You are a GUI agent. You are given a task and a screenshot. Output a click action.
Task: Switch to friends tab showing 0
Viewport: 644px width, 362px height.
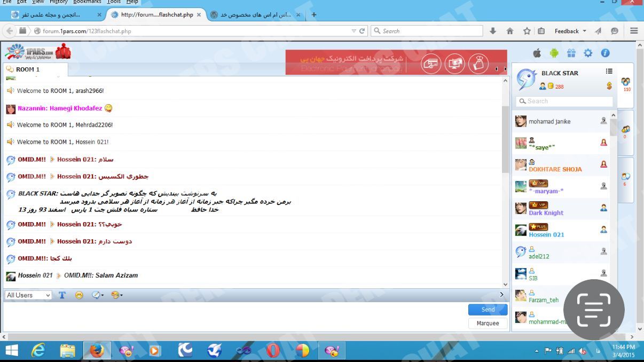pyautogui.click(x=625, y=132)
